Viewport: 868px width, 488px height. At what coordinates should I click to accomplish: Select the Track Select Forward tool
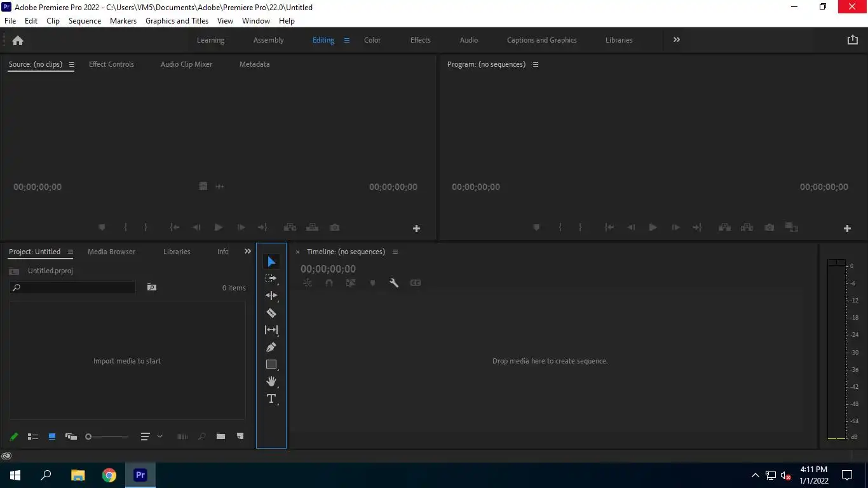coord(271,278)
